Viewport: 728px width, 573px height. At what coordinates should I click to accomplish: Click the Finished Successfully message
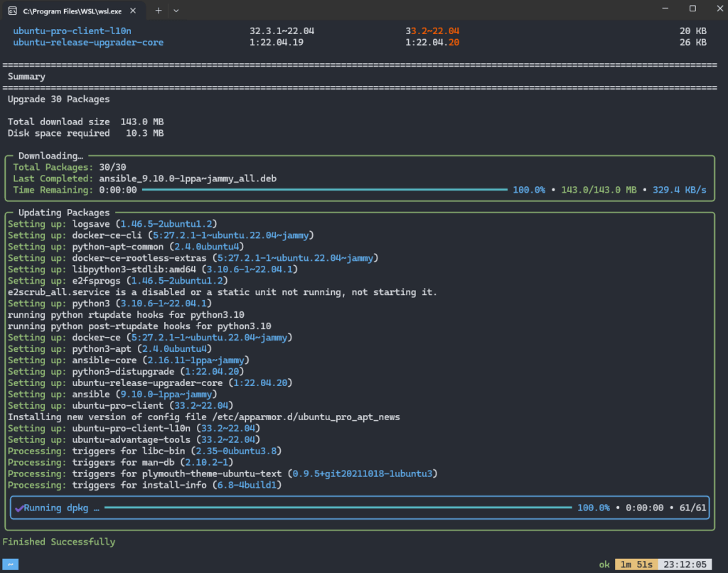[58, 542]
